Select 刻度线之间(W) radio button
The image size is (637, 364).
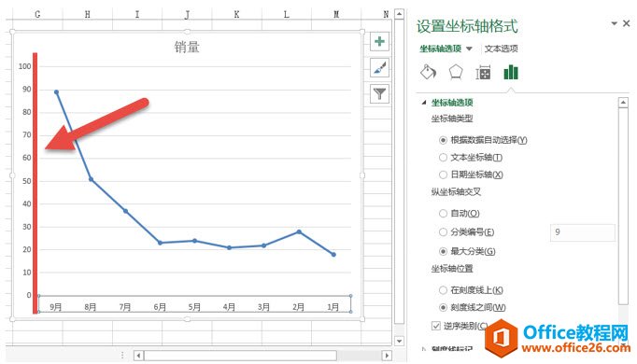click(444, 308)
